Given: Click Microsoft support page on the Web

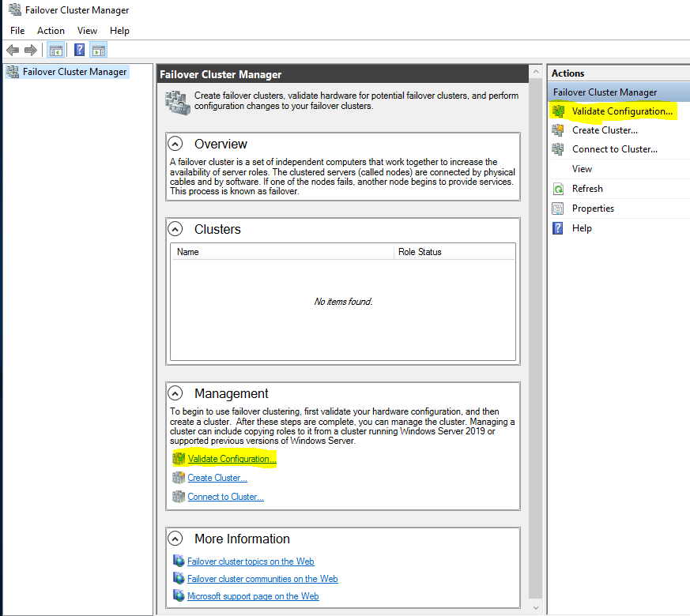Looking at the screenshot, I should [253, 596].
